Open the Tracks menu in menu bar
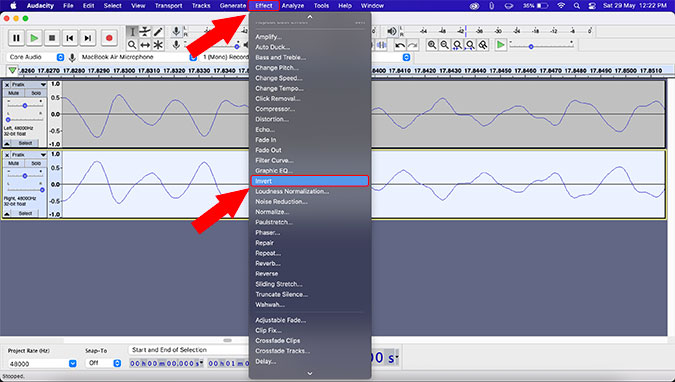 (x=201, y=6)
